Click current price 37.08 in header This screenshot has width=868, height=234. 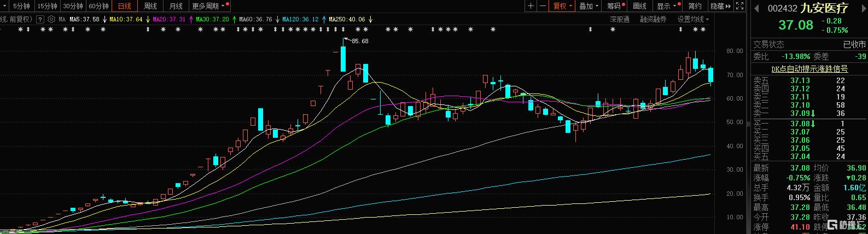(x=796, y=25)
